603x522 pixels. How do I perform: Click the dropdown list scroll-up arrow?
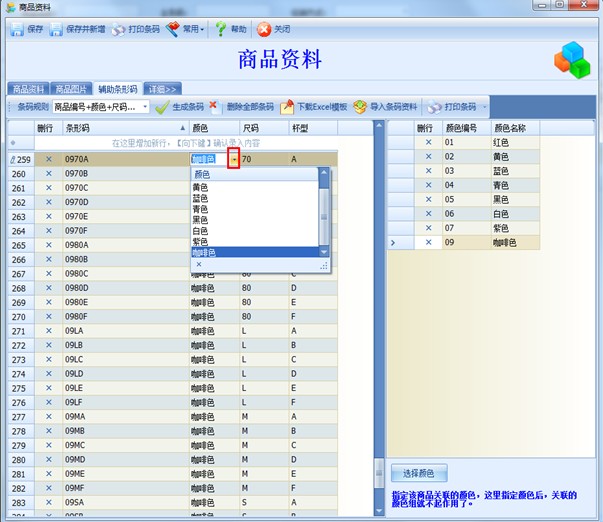point(324,173)
